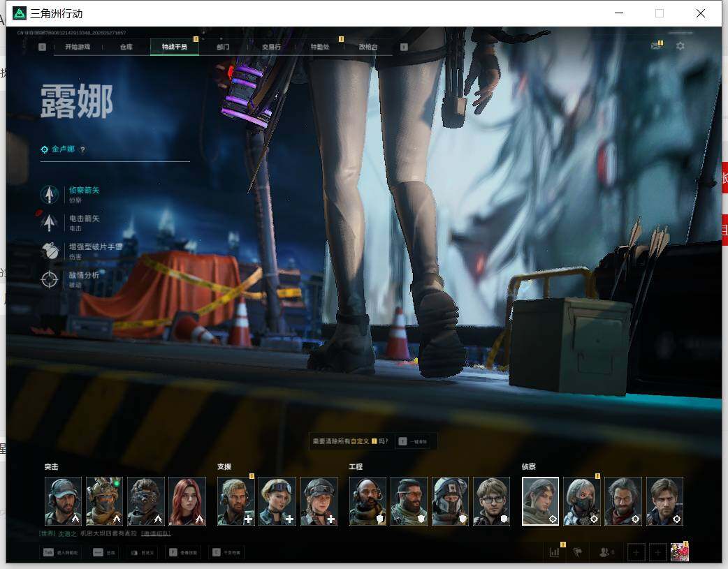Image resolution: width=728 pixels, height=569 pixels.
Task: Select the highlighted first 侦察 operator portrait
Action: pos(541,501)
